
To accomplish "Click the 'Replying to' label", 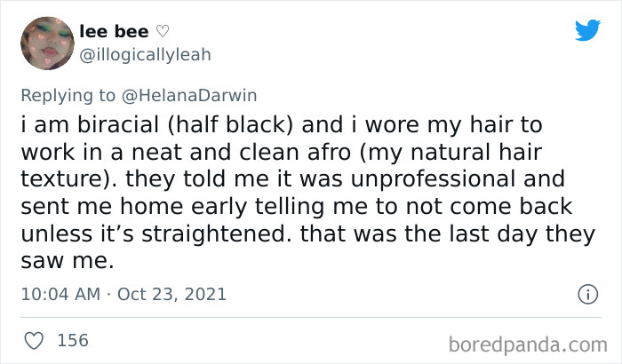I will click(68, 96).
